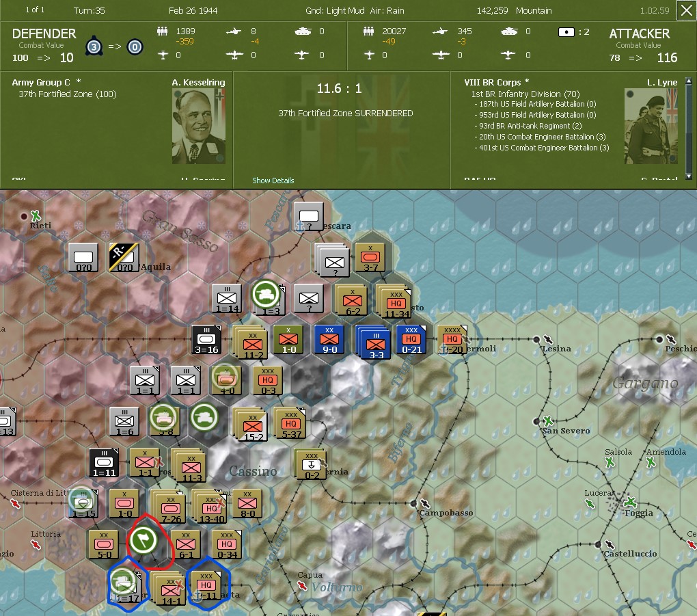Select HQ 0-3 corps counter

click(268, 380)
